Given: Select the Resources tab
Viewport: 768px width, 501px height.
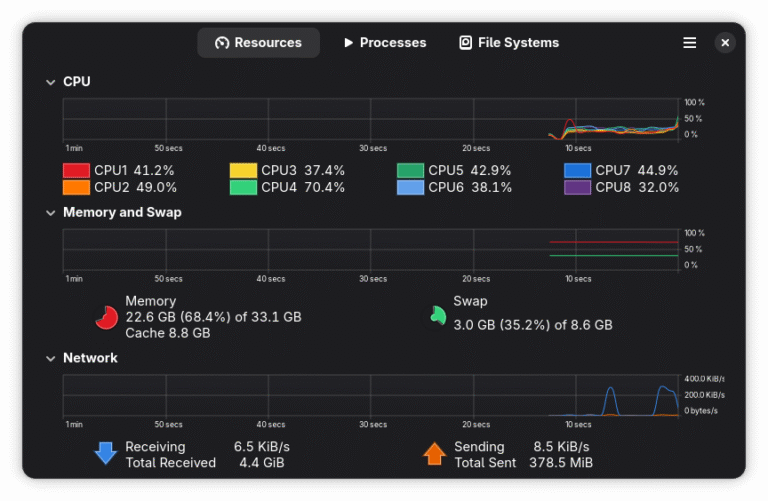Looking at the screenshot, I should (258, 43).
